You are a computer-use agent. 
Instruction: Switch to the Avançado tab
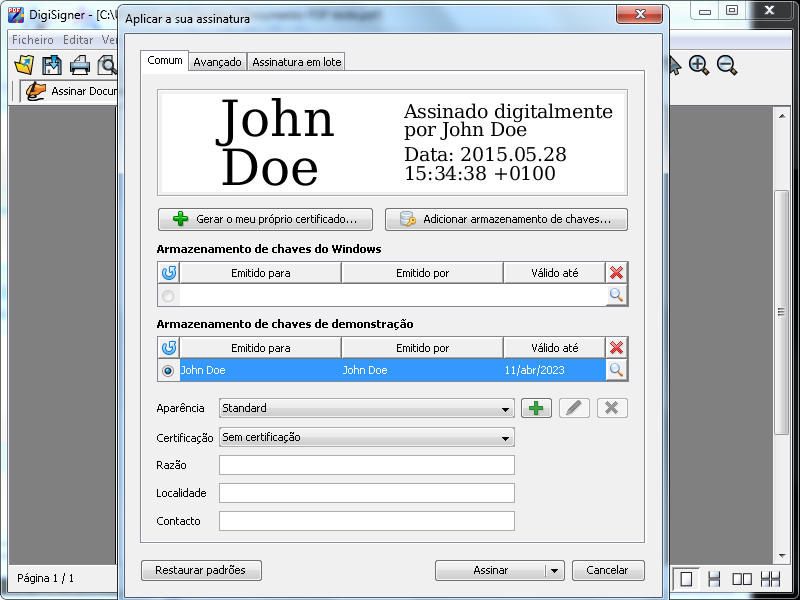217,62
